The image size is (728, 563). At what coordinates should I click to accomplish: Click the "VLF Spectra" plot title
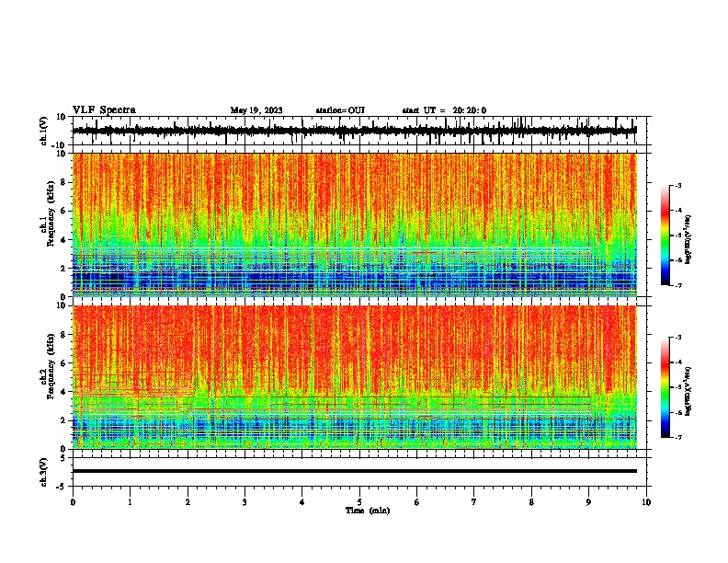(x=104, y=109)
